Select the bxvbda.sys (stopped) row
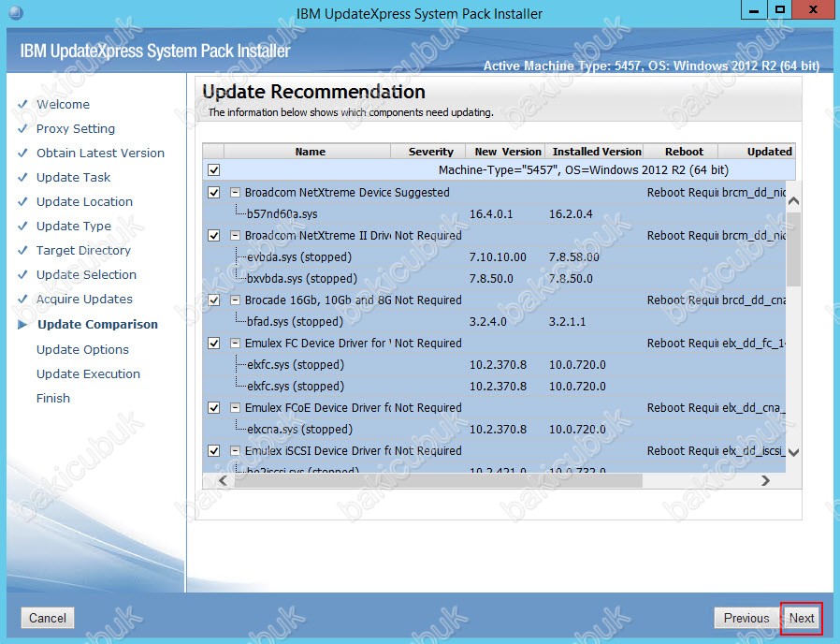 (495, 278)
